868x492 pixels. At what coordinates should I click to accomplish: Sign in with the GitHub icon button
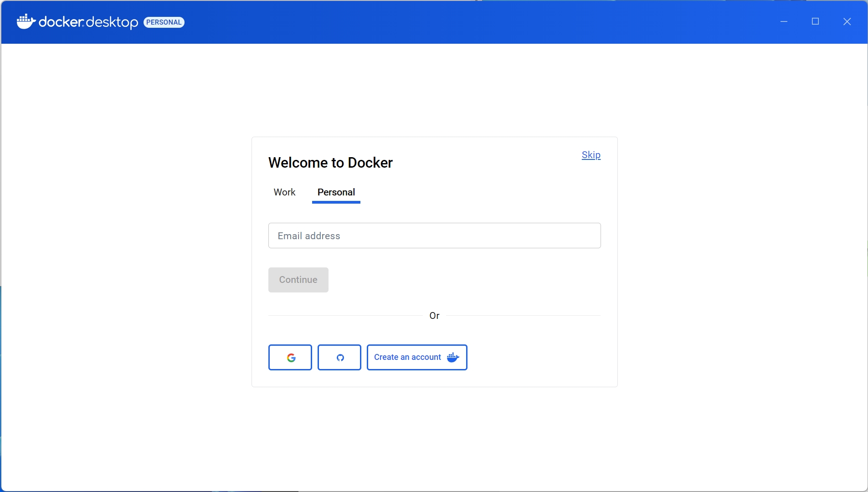[339, 358]
